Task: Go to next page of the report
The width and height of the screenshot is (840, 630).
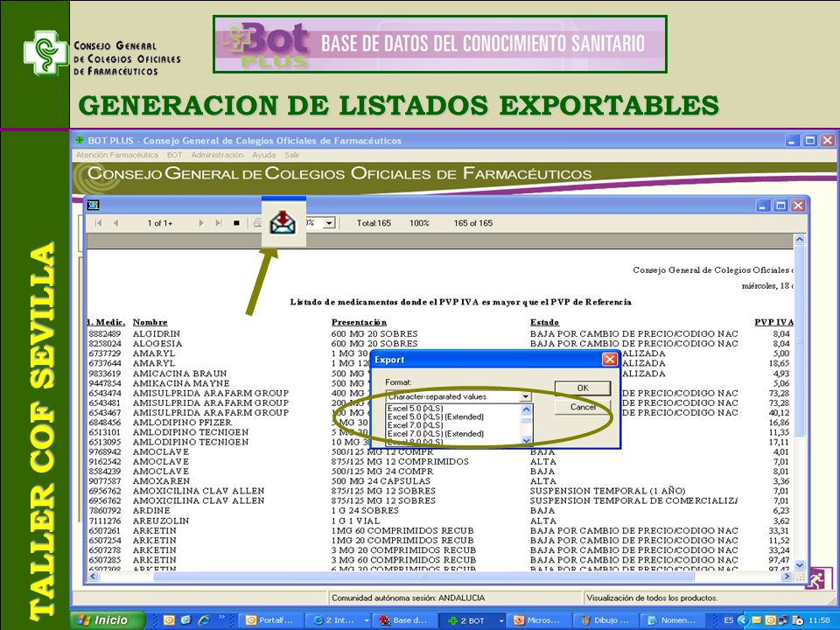Action: [x=201, y=223]
